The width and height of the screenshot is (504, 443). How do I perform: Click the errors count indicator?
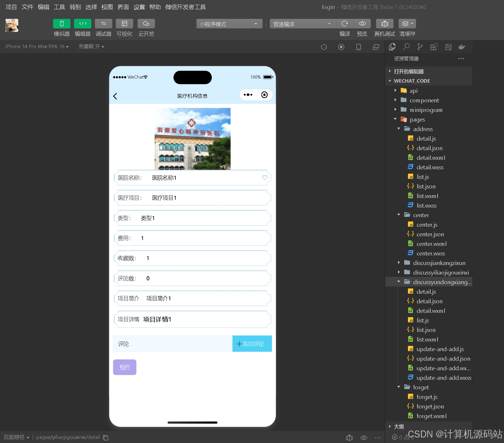tap(397, 437)
